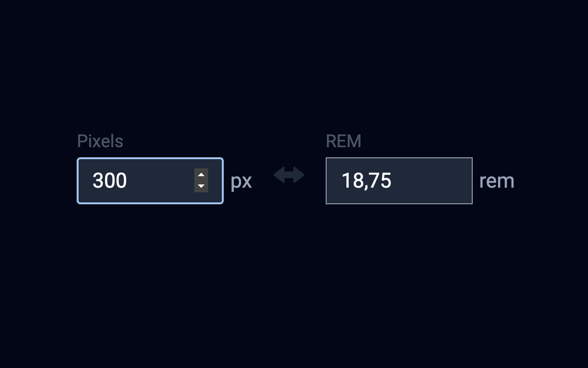Click the Pixels field label

tap(100, 141)
